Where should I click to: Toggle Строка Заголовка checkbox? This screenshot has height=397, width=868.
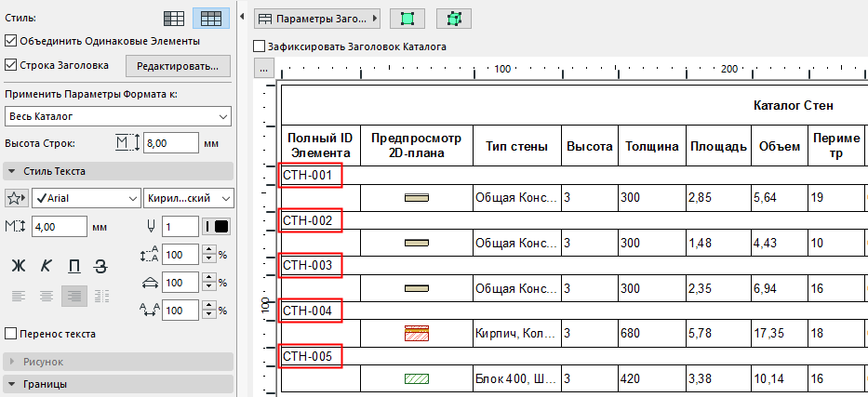[x=10, y=65]
